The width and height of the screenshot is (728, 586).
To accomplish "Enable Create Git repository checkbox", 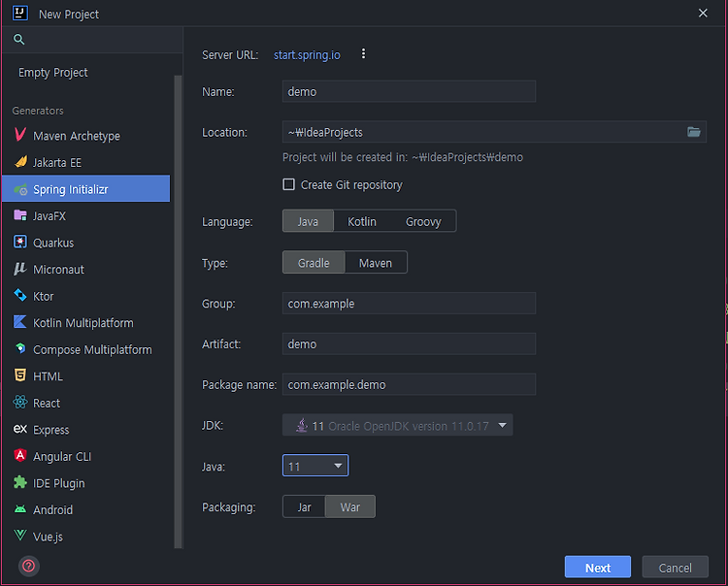I will [x=289, y=184].
